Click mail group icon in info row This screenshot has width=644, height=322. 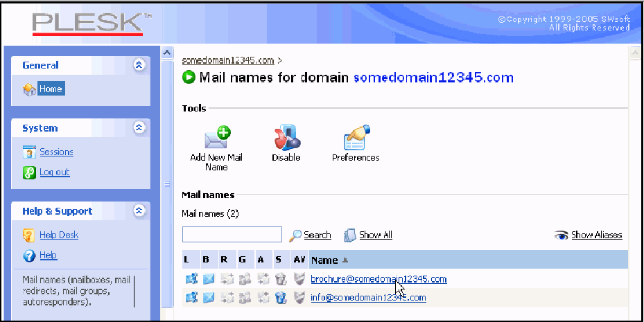click(x=245, y=297)
